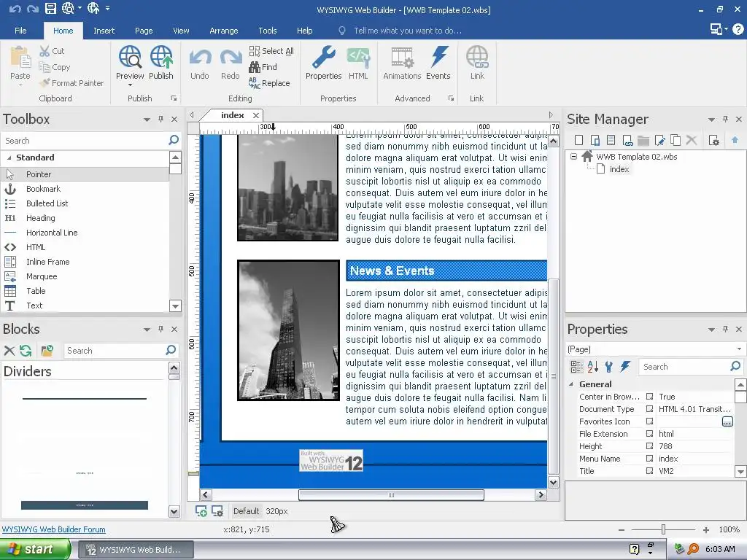The image size is (747, 560).
Task: Click the Publish globe icon
Action: point(161,58)
